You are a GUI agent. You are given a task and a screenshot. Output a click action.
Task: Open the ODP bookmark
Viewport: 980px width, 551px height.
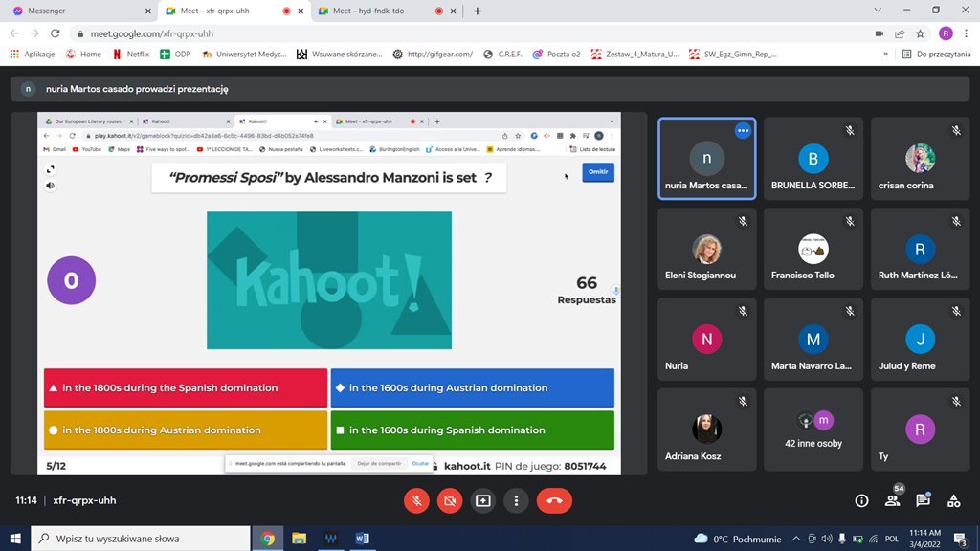click(x=175, y=55)
